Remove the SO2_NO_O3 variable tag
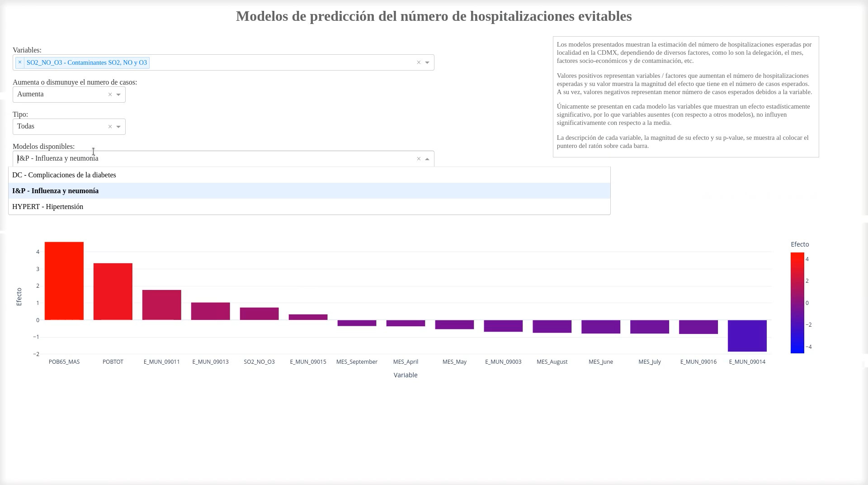This screenshot has width=868, height=485. 19,62
